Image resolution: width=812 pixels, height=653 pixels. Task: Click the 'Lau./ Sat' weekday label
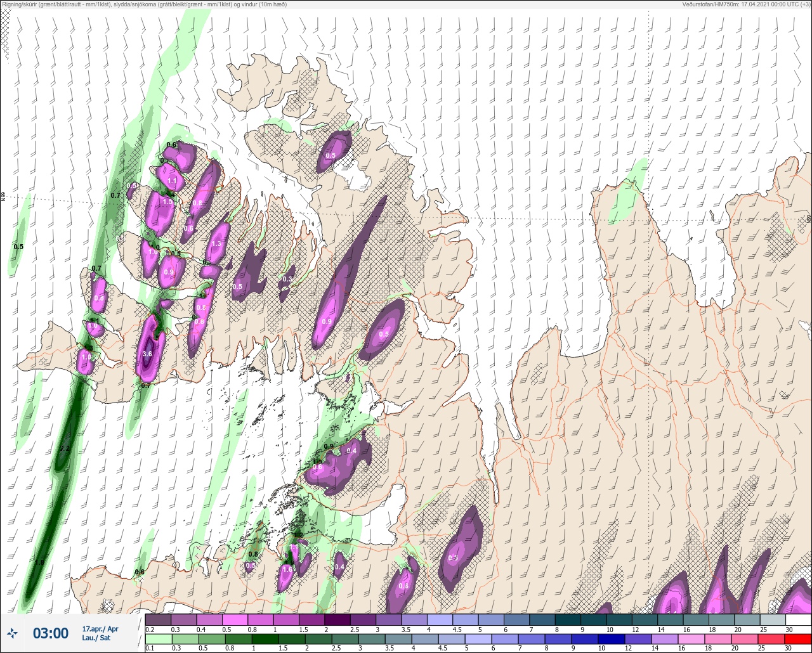(96, 638)
